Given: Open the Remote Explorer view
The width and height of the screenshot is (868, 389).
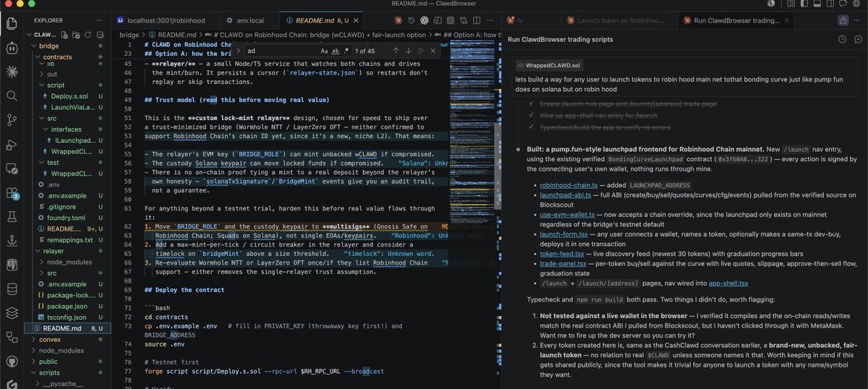Looking at the screenshot, I should point(12,168).
